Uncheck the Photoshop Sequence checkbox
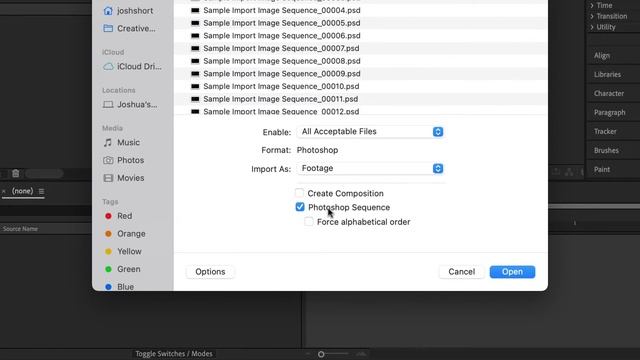The height and width of the screenshot is (360, 640). (300, 207)
